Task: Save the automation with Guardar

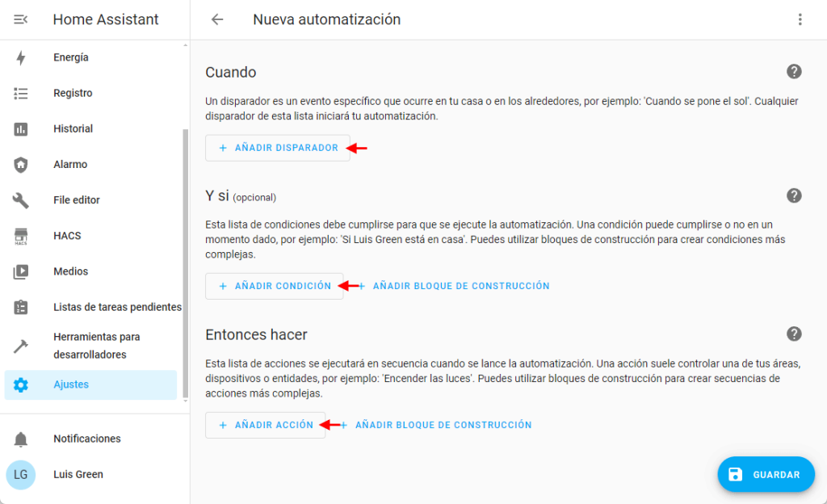Action: (x=765, y=474)
